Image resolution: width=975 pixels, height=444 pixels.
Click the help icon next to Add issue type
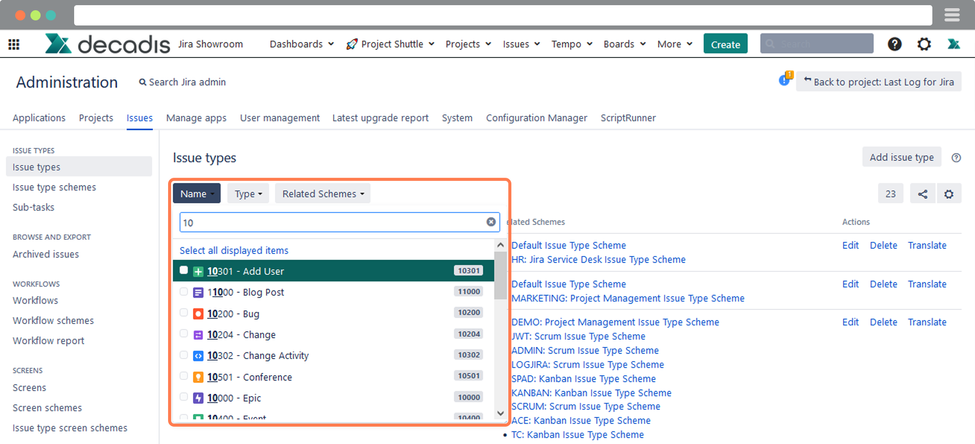click(956, 158)
